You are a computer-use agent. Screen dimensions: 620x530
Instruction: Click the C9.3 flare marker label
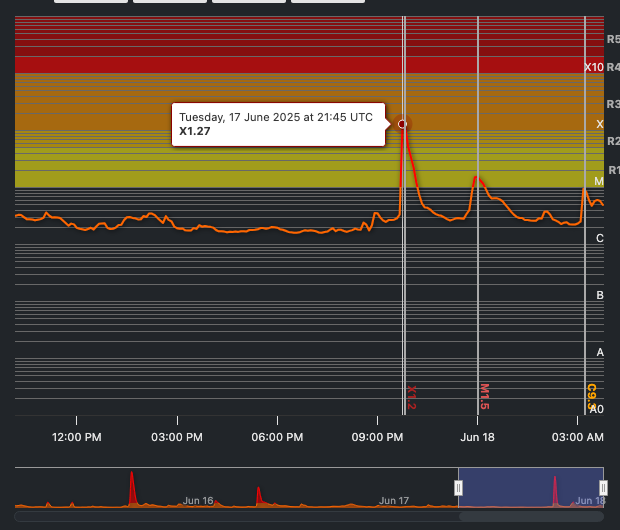(x=591, y=394)
